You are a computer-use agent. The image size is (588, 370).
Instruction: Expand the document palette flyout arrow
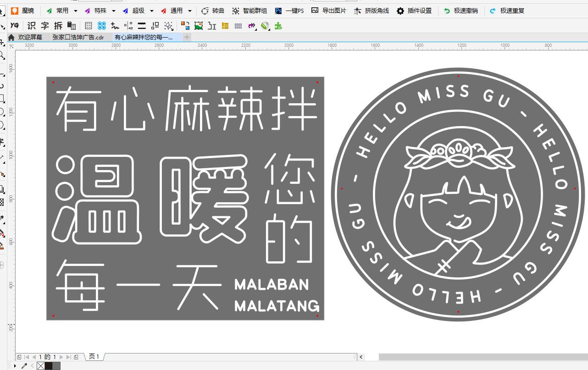coord(16,366)
